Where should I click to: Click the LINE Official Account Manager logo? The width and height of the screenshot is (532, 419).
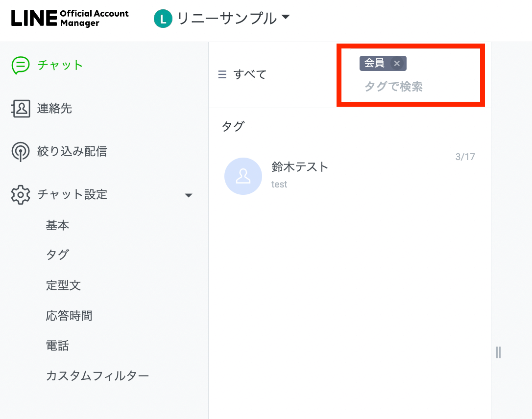[x=70, y=18]
